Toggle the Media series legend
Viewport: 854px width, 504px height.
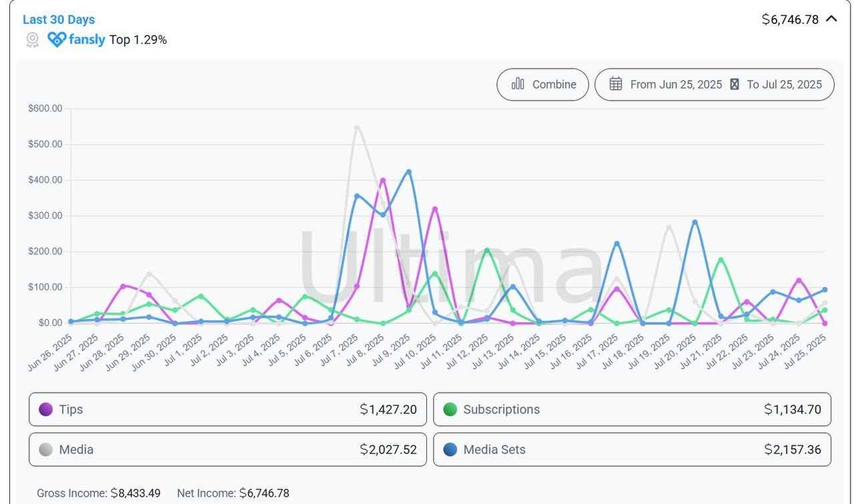[x=228, y=449]
